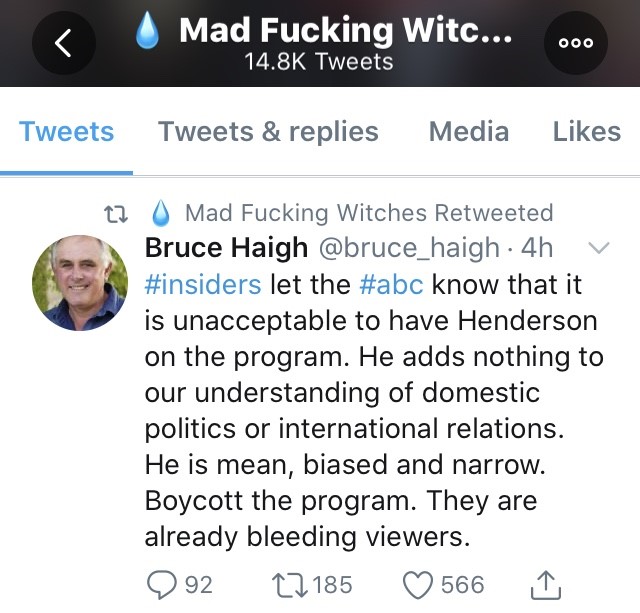Image resolution: width=640 pixels, height=613 pixels.
Task: Switch to Tweets & replies tab
Action: (268, 131)
